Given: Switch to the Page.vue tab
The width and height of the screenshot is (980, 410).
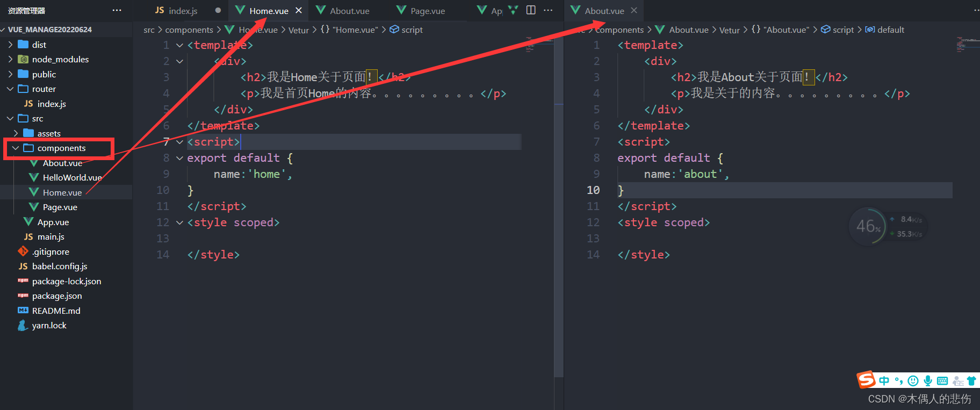Looking at the screenshot, I should click(x=428, y=11).
